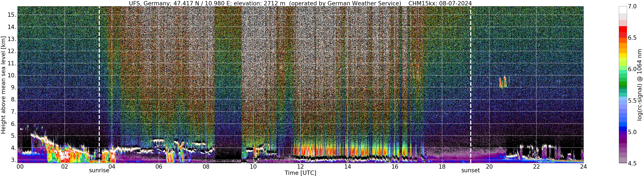The width and height of the screenshot is (644, 177).
Task: Click the 'log(rc-signal) @ 1064 nm' colorbar label
Action: [x=639, y=85]
